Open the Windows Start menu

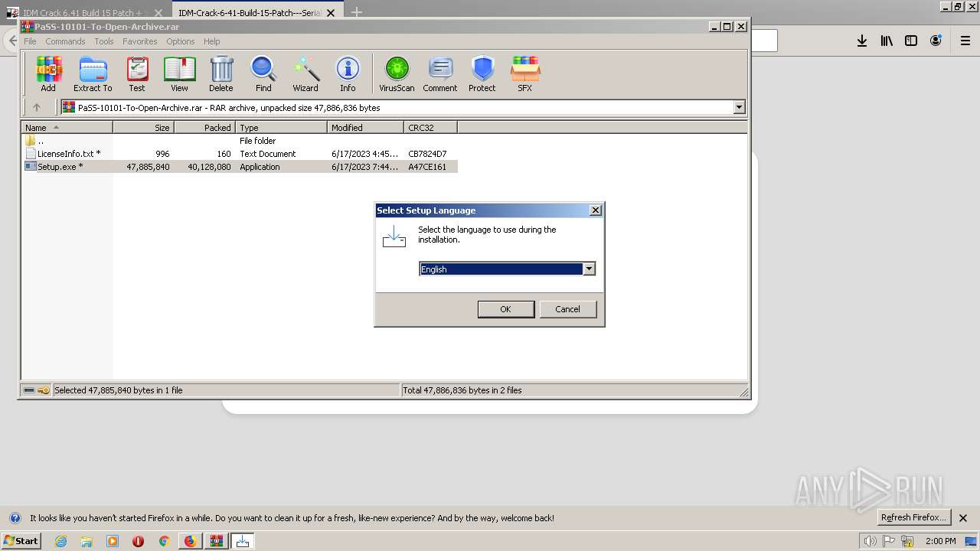click(x=21, y=541)
